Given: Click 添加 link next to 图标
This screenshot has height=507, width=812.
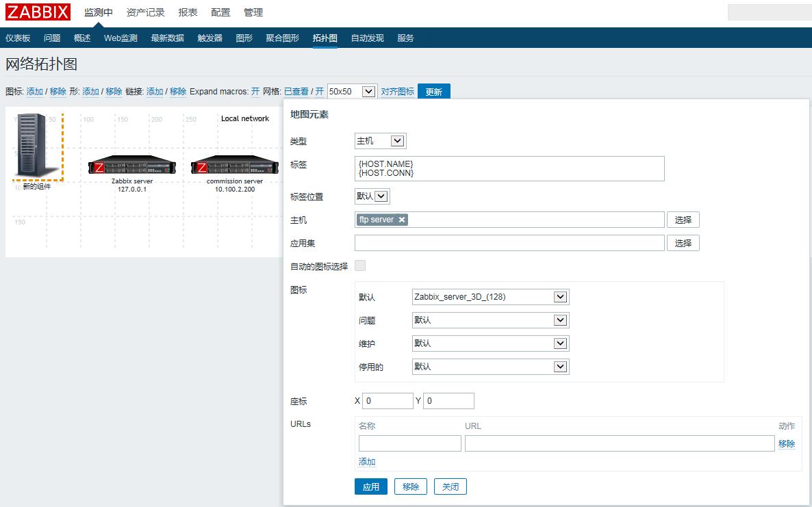Looking at the screenshot, I should (x=35, y=92).
